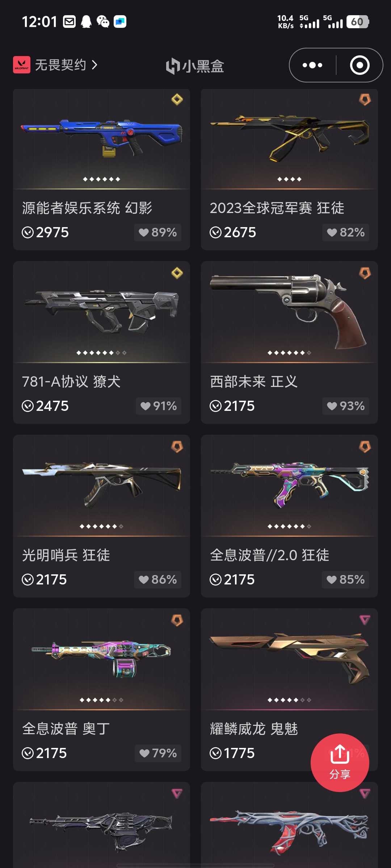Tap level dots under 西部未来 正义 revolver
Screen dimensions: 391x868
click(289, 353)
